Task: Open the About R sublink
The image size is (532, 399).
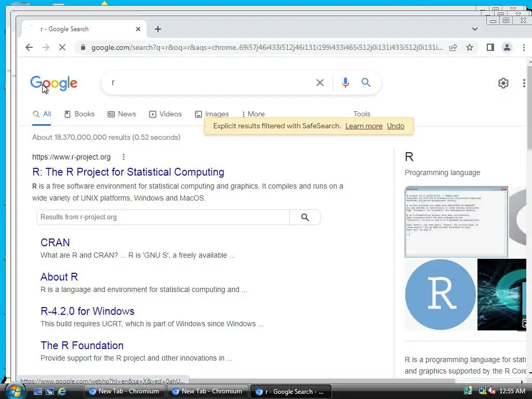Action: coord(59,277)
